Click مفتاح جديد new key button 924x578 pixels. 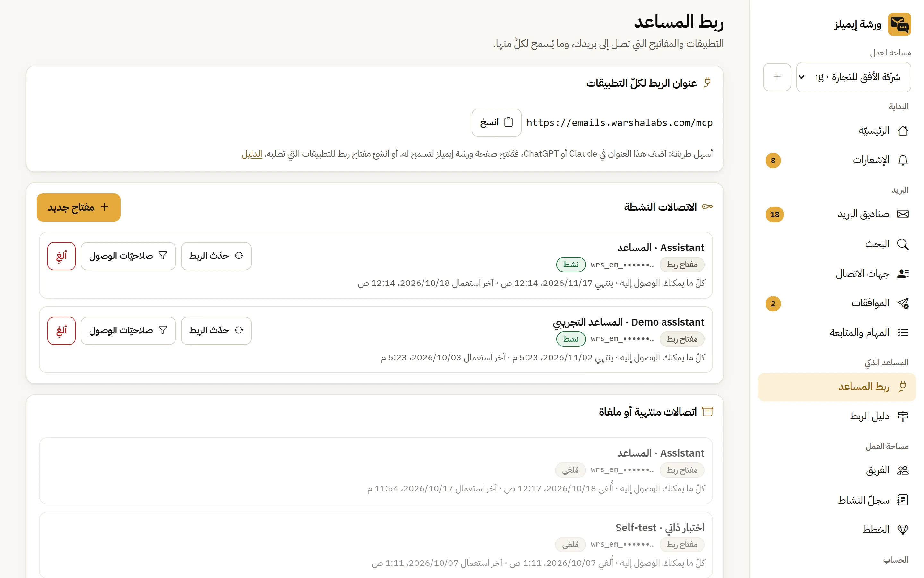pyautogui.click(x=78, y=207)
